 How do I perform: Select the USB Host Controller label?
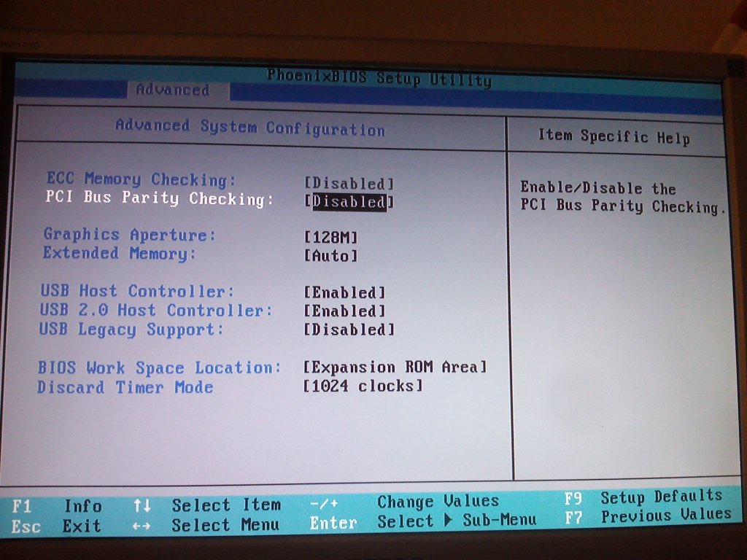pyautogui.click(x=137, y=291)
